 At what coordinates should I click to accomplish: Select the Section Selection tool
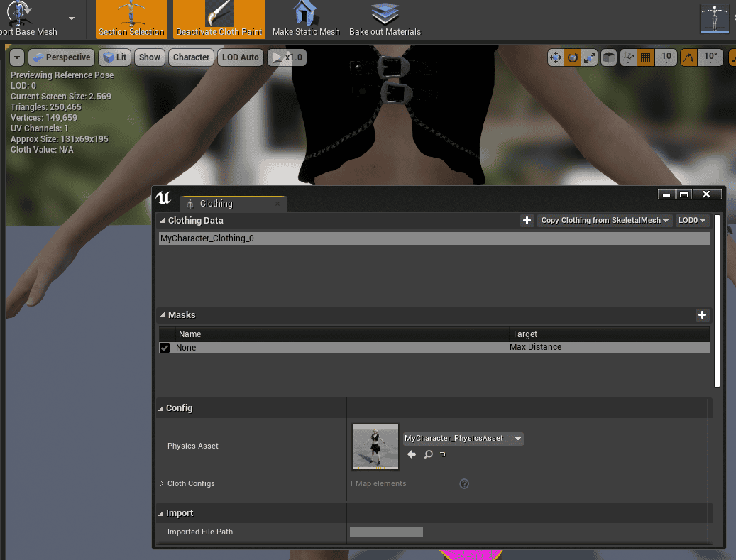[x=131, y=19]
